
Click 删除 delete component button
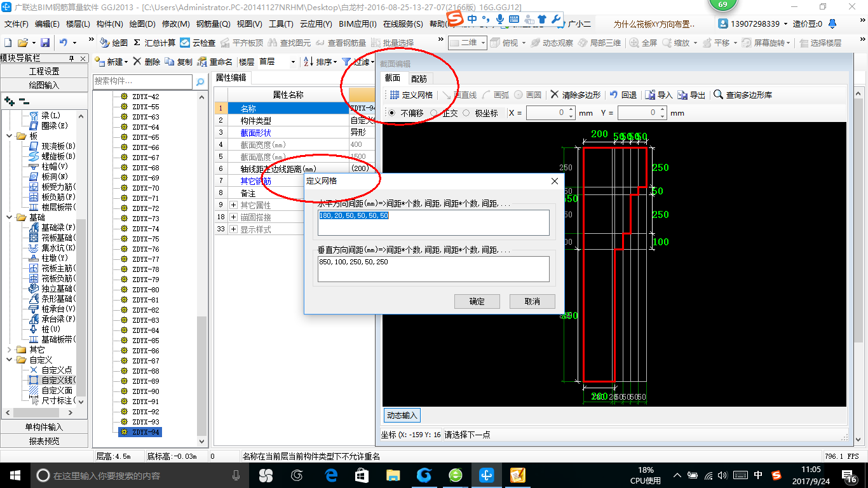[x=147, y=62]
